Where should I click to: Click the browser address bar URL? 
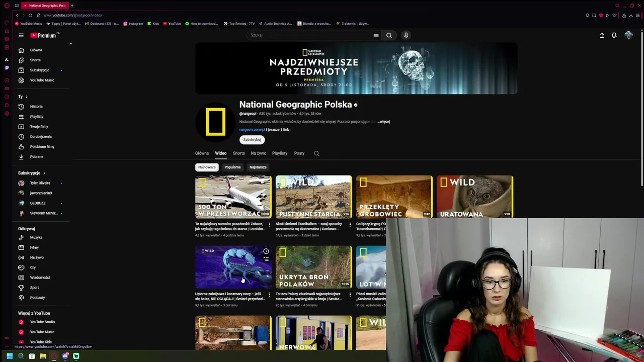click(72, 15)
